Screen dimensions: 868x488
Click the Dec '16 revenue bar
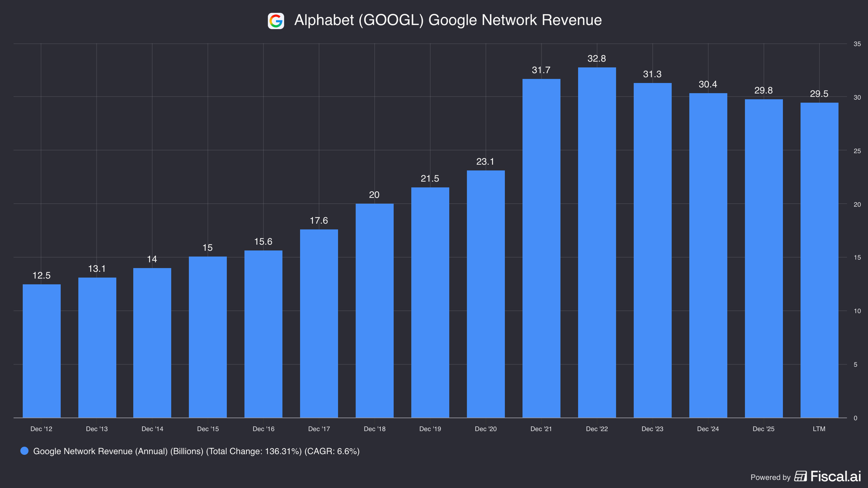tap(263, 334)
